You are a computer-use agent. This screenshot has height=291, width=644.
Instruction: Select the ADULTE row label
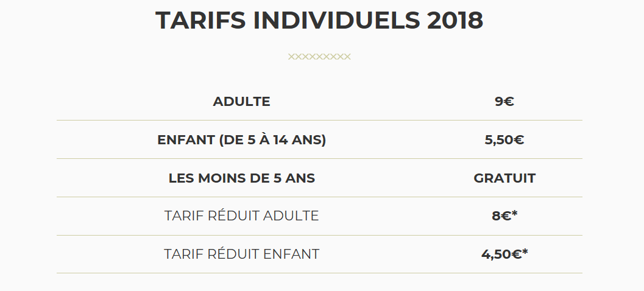coord(241,102)
